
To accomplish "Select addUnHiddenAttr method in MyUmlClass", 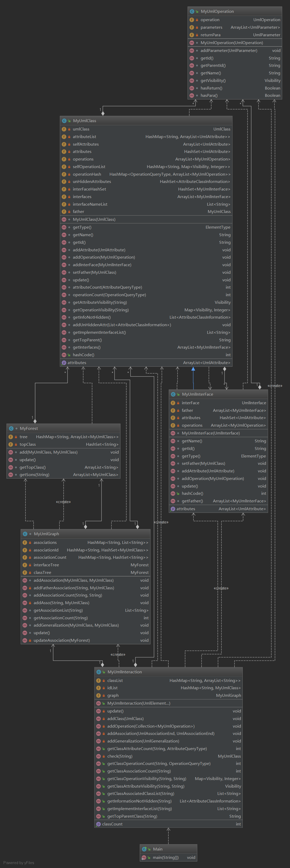I will click(x=146, y=325).
